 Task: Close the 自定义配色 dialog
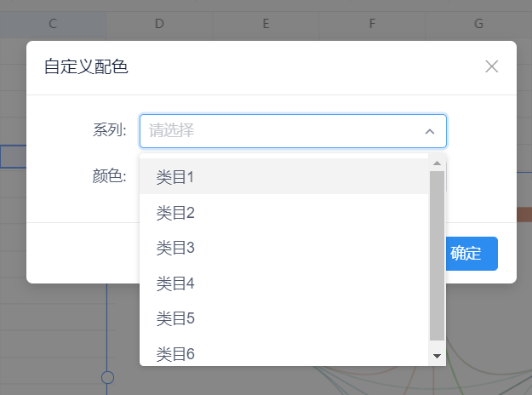[x=492, y=66]
